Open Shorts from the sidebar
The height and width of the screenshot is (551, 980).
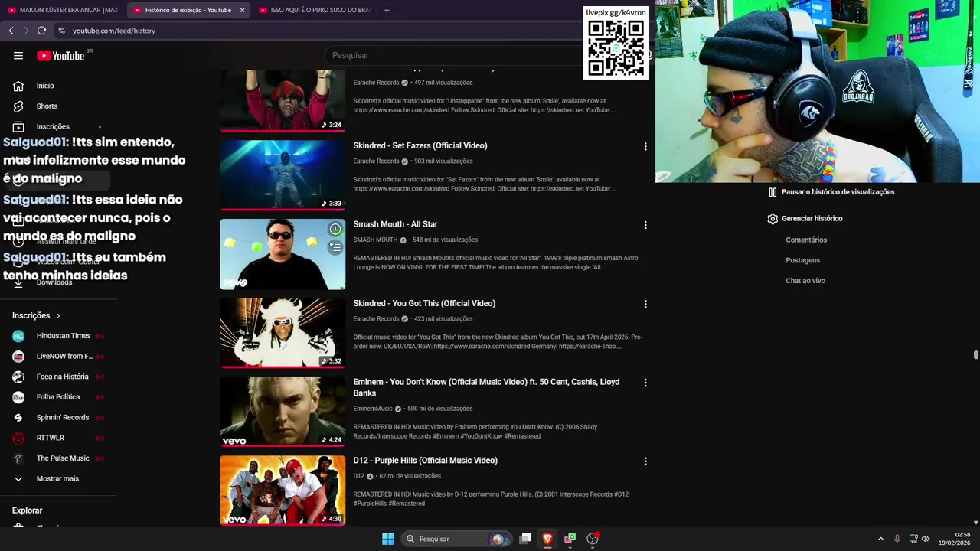coord(47,106)
